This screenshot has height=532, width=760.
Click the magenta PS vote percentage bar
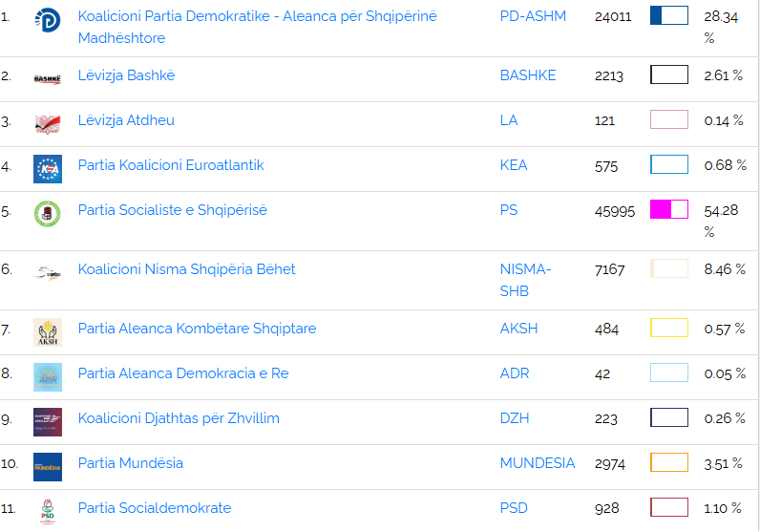pos(668,210)
